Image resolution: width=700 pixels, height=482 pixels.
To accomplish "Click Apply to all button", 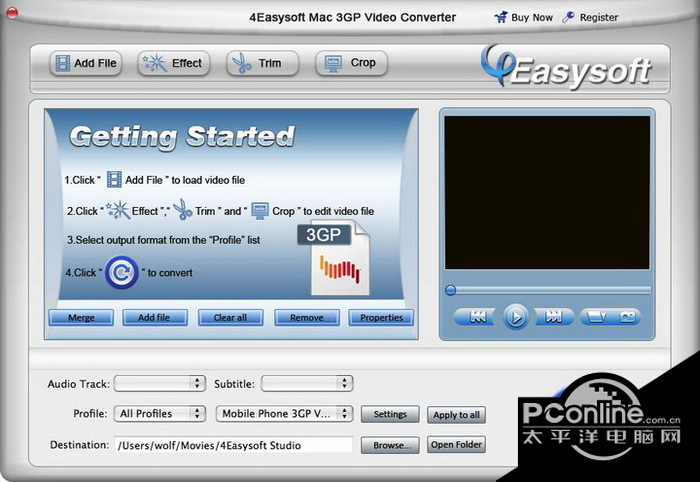I will [456, 415].
